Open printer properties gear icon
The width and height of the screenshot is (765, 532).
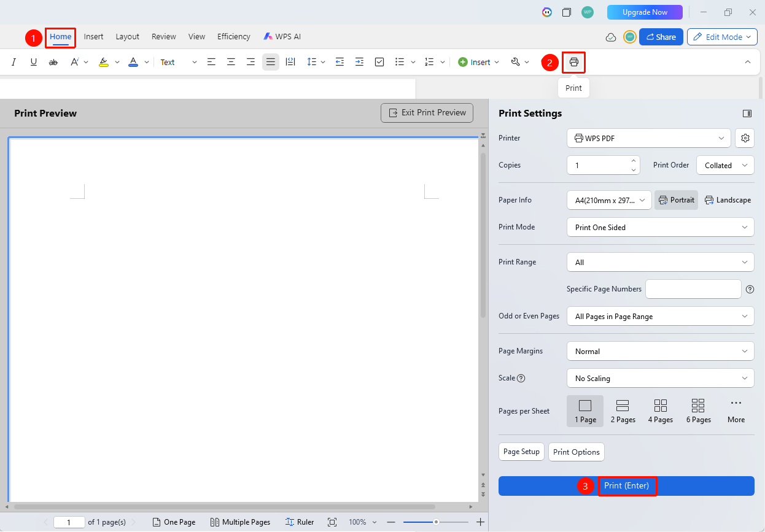click(745, 138)
